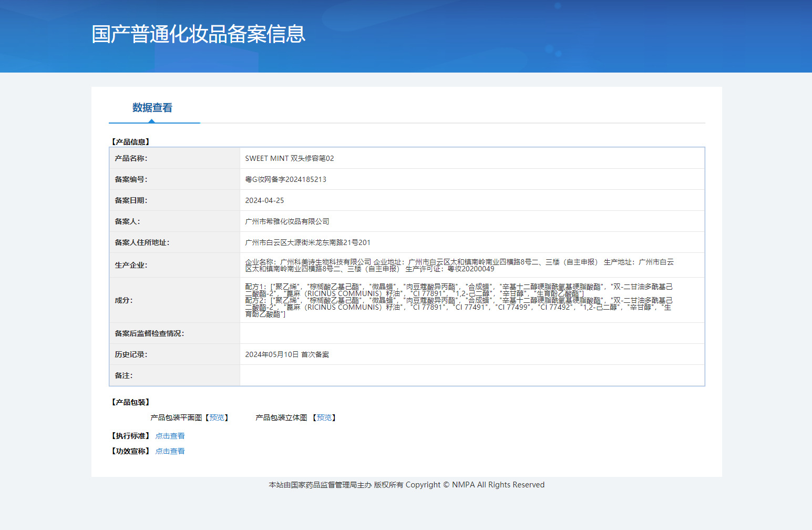Open the 数据查看 tab
812x530 pixels.
tap(152, 108)
